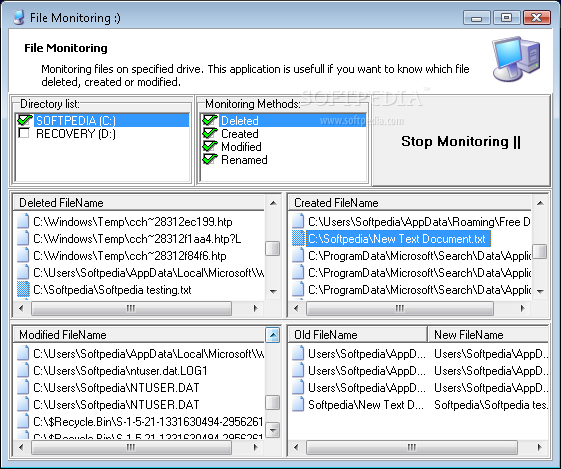Click right arrow of renamed list horizontal scrollbar
The width and height of the screenshot is (561, 469).
(x=540, y=447)
